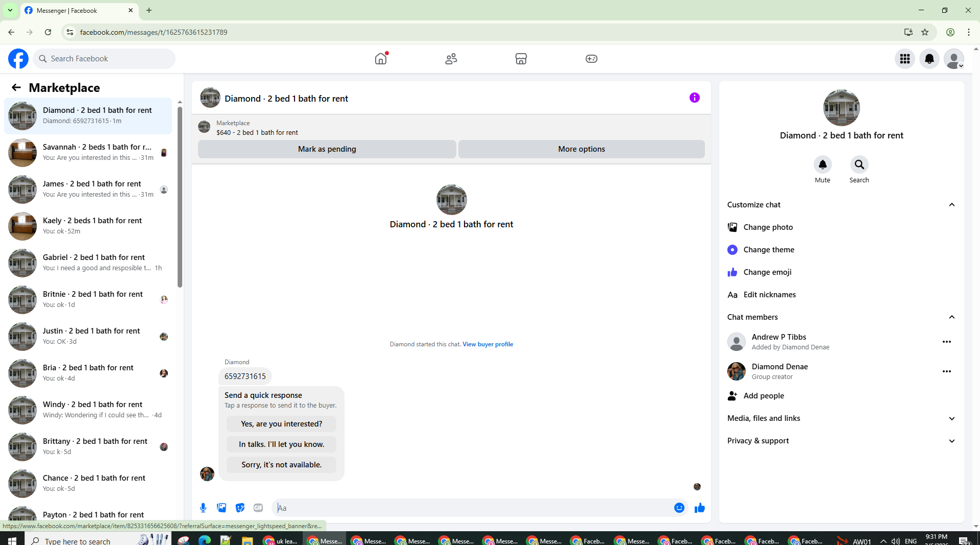Click Change emoji option
This screenshot has height=545, width=980.
point(841,272)
